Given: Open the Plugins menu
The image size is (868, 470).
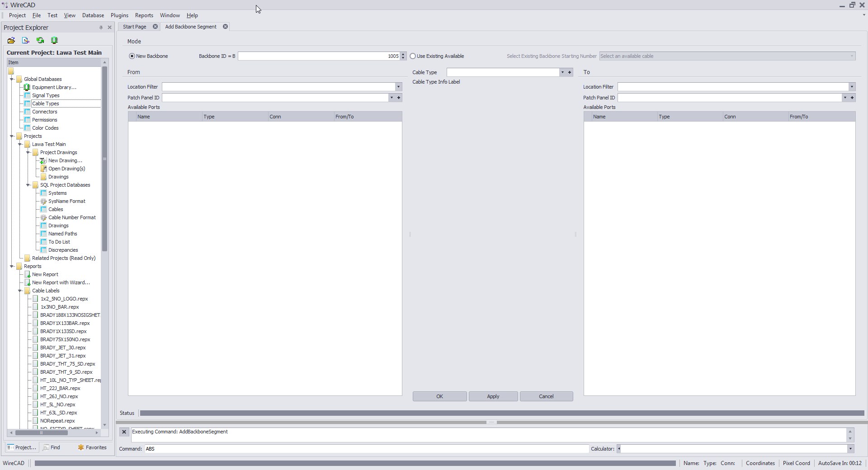Looking at the screenshot, I should point(119,15).
